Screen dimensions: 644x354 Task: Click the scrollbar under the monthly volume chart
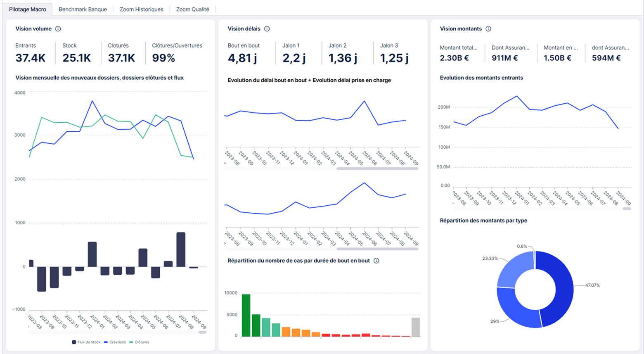(202, 332)
